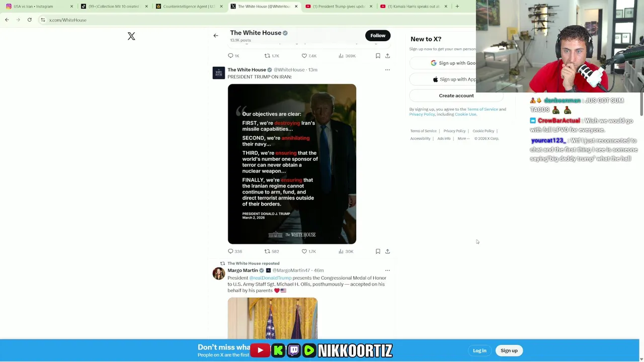Enlarge the Trump on Iran quote image
The image size is (644, 362).
[292, 164]
